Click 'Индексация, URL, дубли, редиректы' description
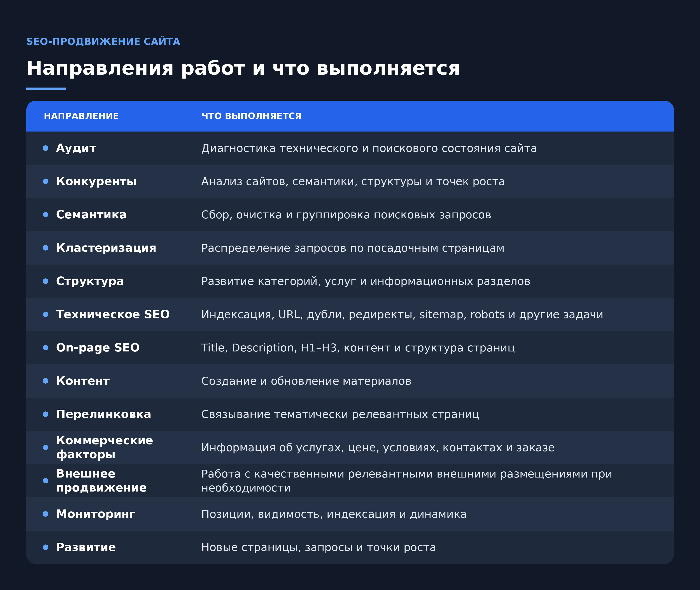 click(x=402, y=314)
